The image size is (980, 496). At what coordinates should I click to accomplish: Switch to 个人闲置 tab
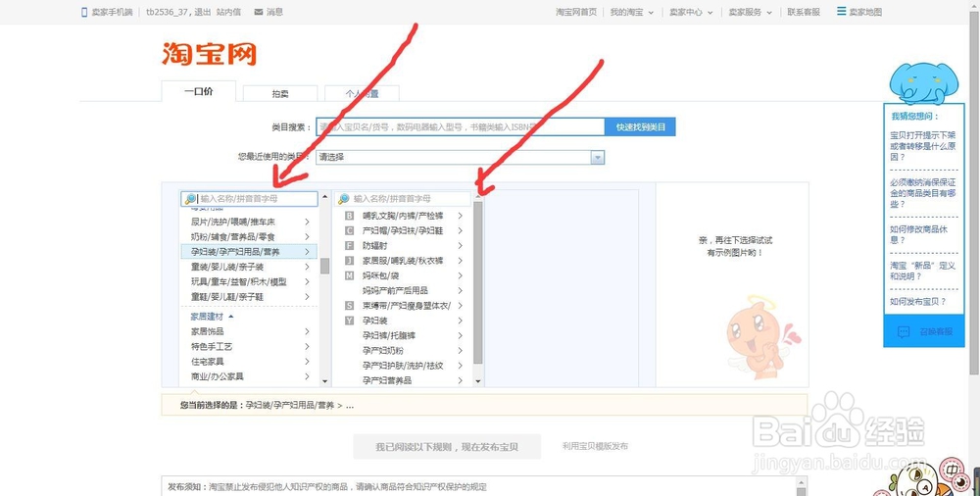pyautogui.click(x=362, y=94)
